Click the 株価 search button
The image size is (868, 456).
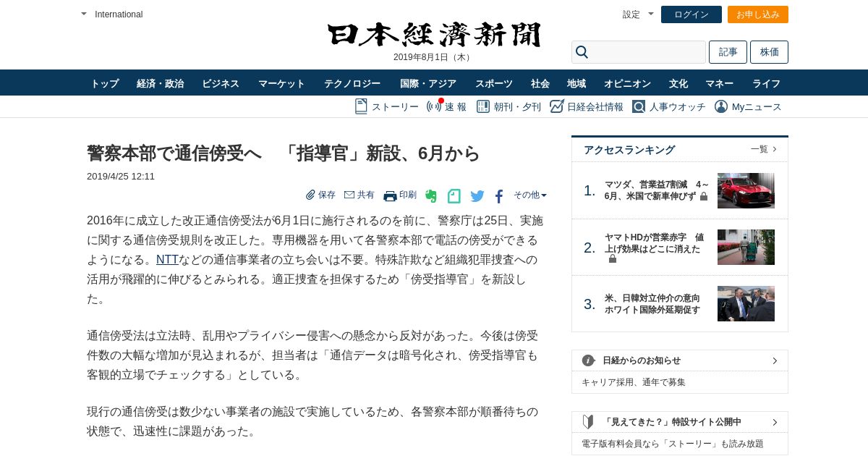(769, 52)
